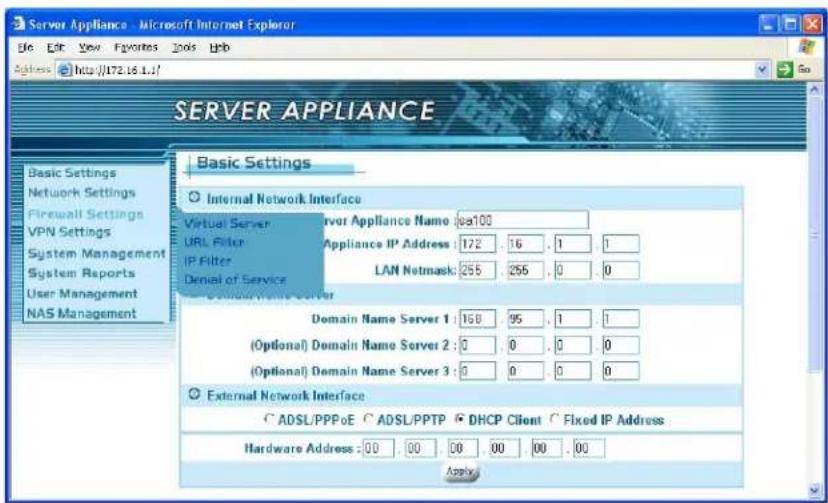The width and height of the screenshot is (828, 503).
Task: Select Denial of Service from submenu
Action: [235, 279]
